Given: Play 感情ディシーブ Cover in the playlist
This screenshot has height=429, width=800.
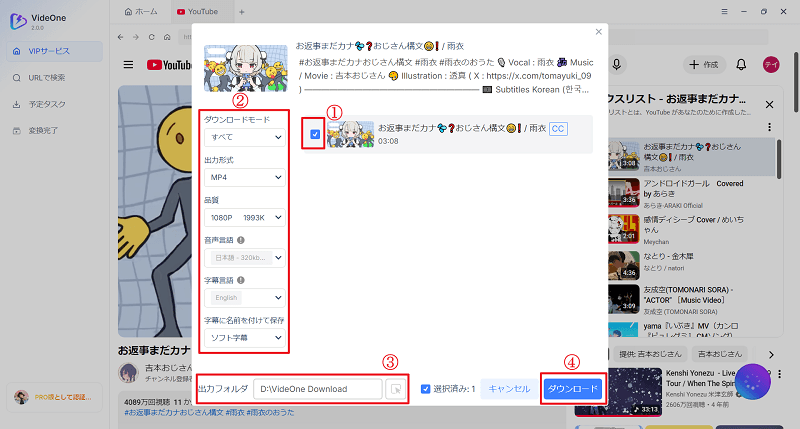Looking at the screenshot, I should point(691,230).
